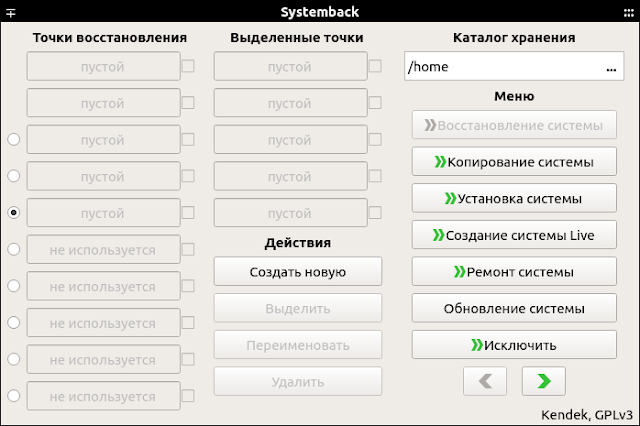Select fourth restore point radio button
The image size is (640, 426).
click(14, 176)
